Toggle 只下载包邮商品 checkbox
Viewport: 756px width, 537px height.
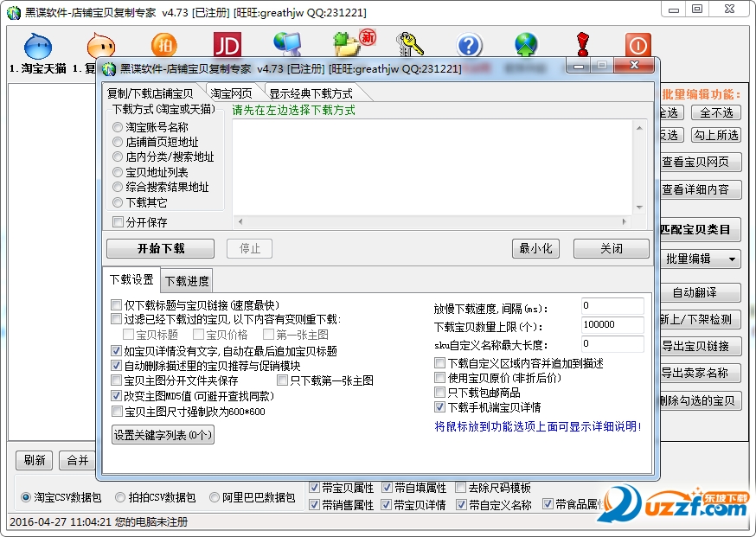coord(440,393)
